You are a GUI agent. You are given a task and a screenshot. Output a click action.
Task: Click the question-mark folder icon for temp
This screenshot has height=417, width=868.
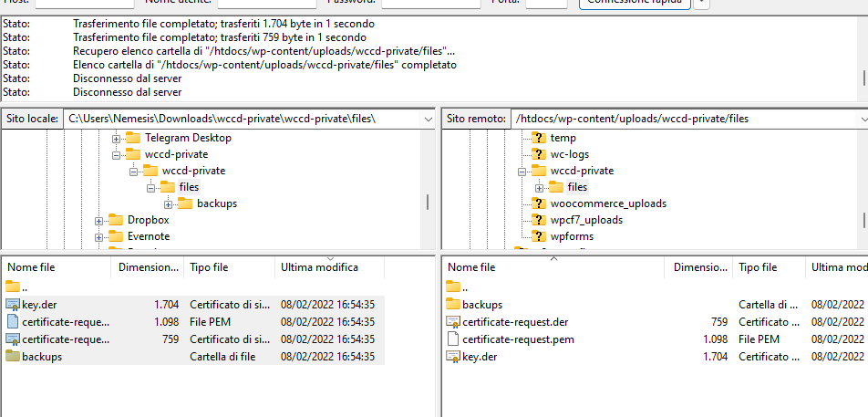[539, 138]
